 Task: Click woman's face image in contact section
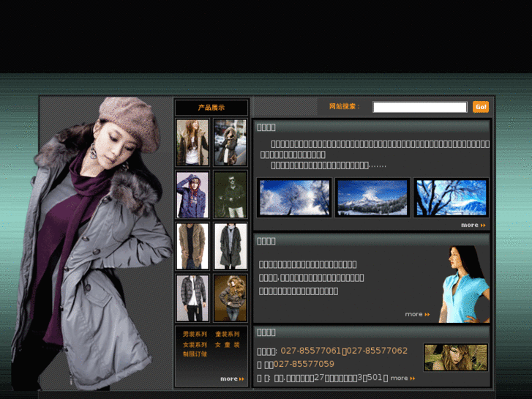[x=456, y=357]
